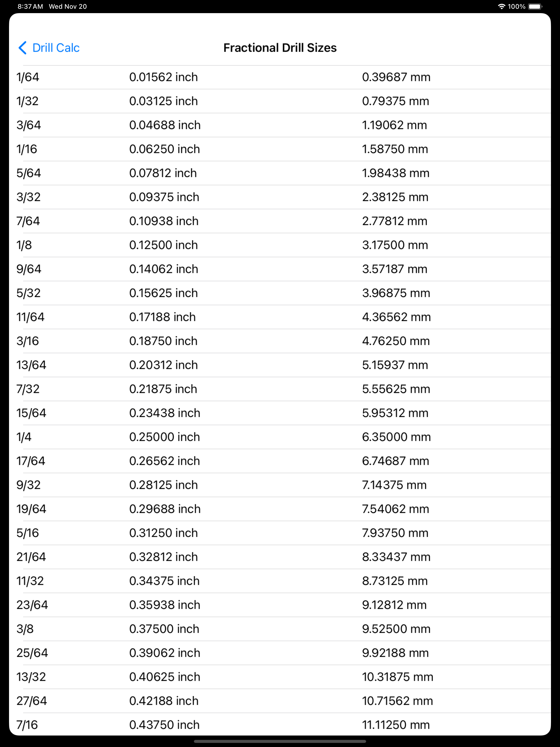Select the 1/16 fraction row

[280, 149]
